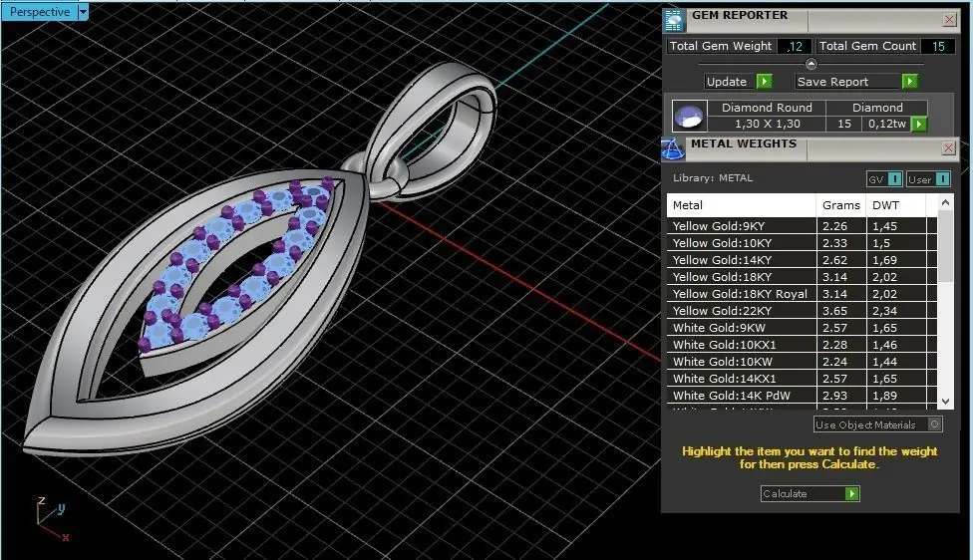Image resolution: width=973 pixels, height=560 pixels.
Task: Select the Yellow Gold:18KY Royal row
Action: 802,294
